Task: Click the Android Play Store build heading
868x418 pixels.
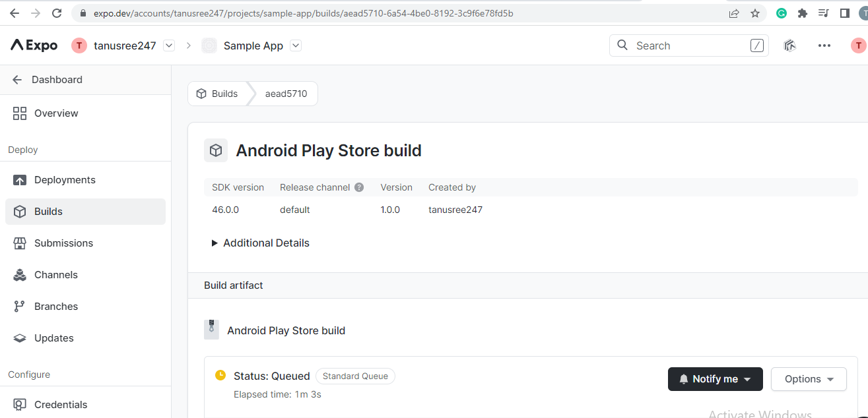Action: point(329,150)
